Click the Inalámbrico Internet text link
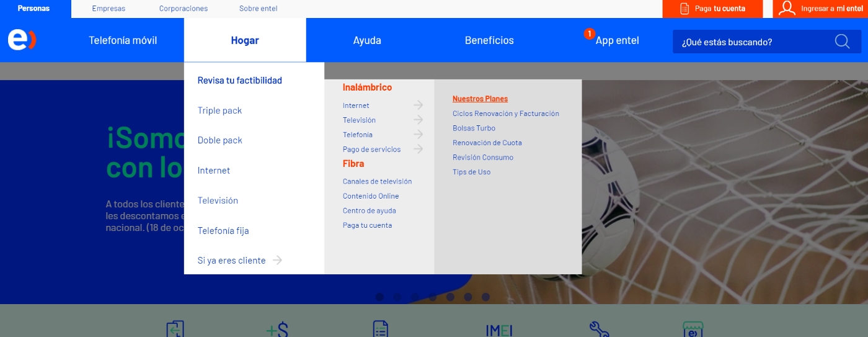Image resolution: width=868 pixels, height=337 pixels. pos(356,106)
